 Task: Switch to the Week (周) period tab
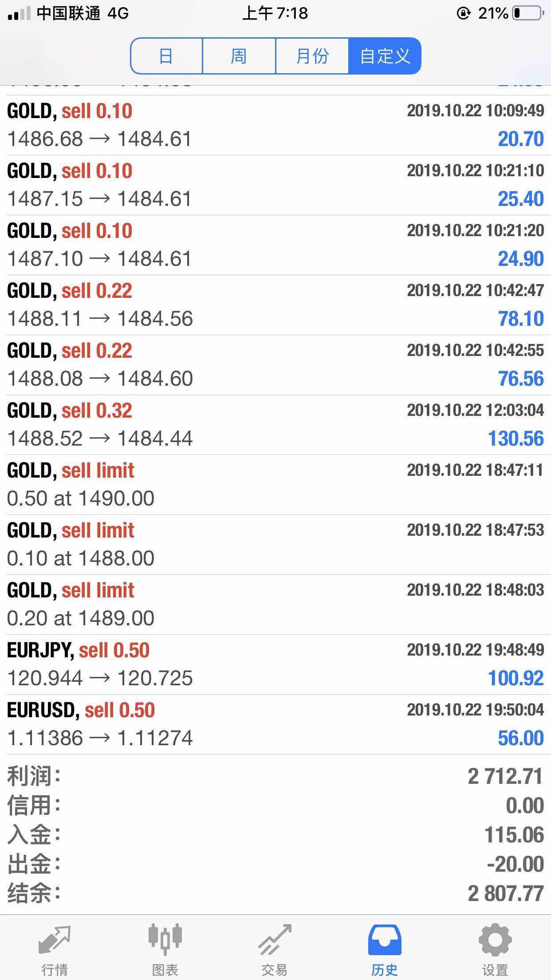tap(239, 56)
